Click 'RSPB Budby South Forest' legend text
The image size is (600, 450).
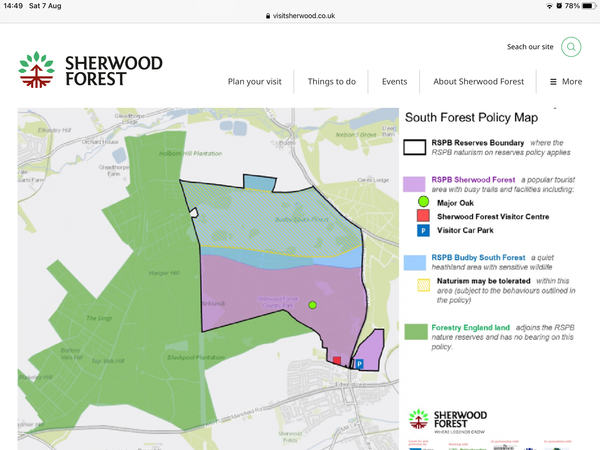click(478, 258)
